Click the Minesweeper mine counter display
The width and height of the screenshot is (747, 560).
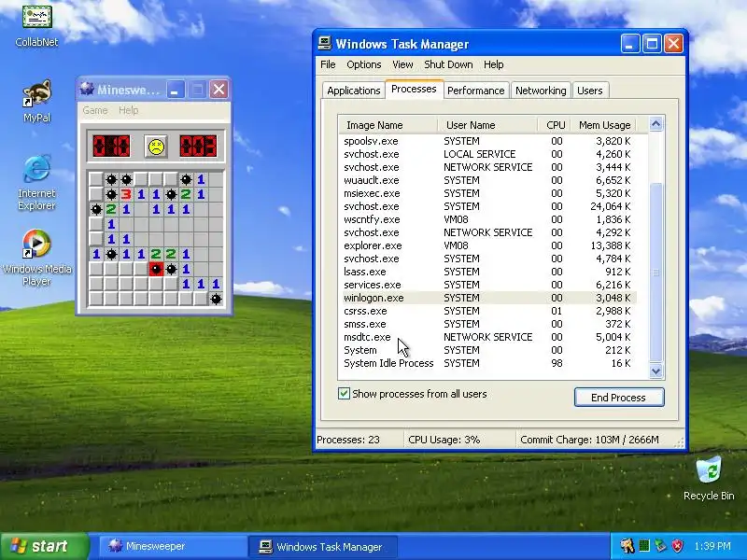point(111,147)
